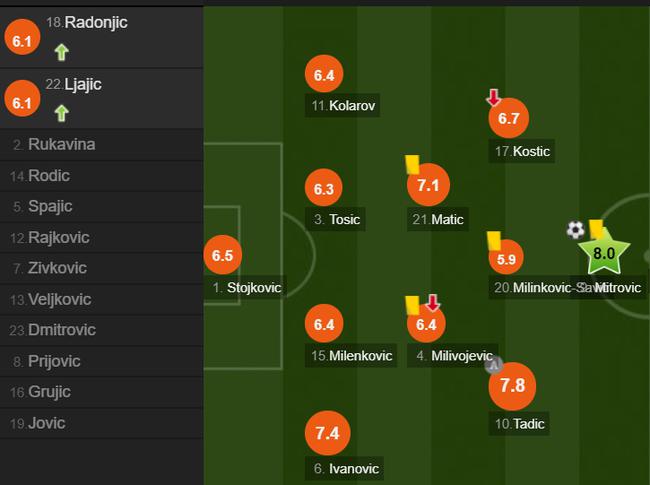Select Zivkovic from the substitutes list

click(102, 268)
